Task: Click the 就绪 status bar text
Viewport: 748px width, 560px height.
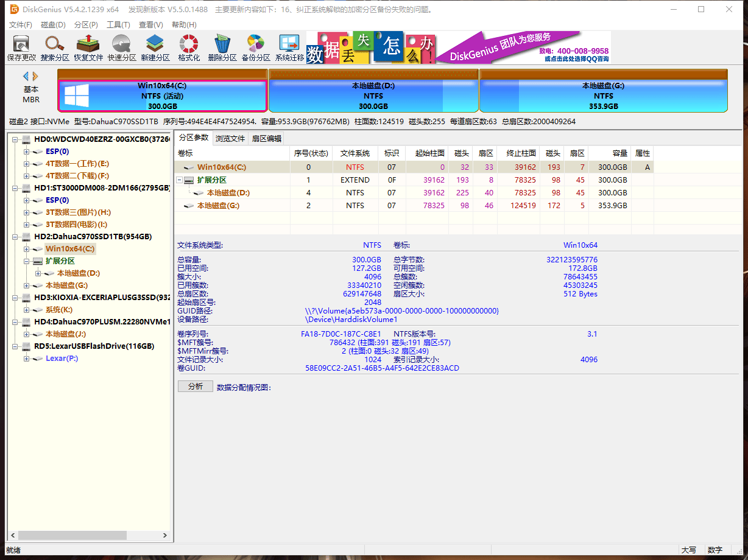Action: (x=13, y=550)
